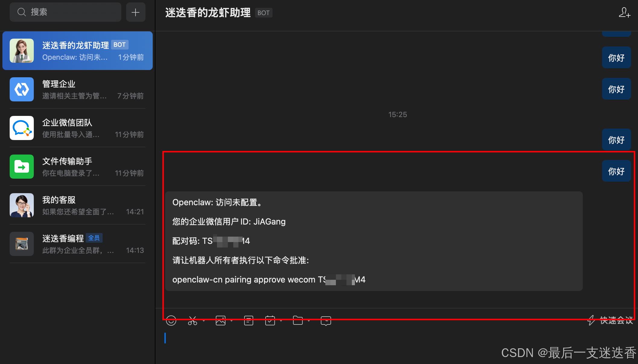Screen dimensions: 638x364
Task: Click the 配对码 pairing code line
Action: click(211, 241)
